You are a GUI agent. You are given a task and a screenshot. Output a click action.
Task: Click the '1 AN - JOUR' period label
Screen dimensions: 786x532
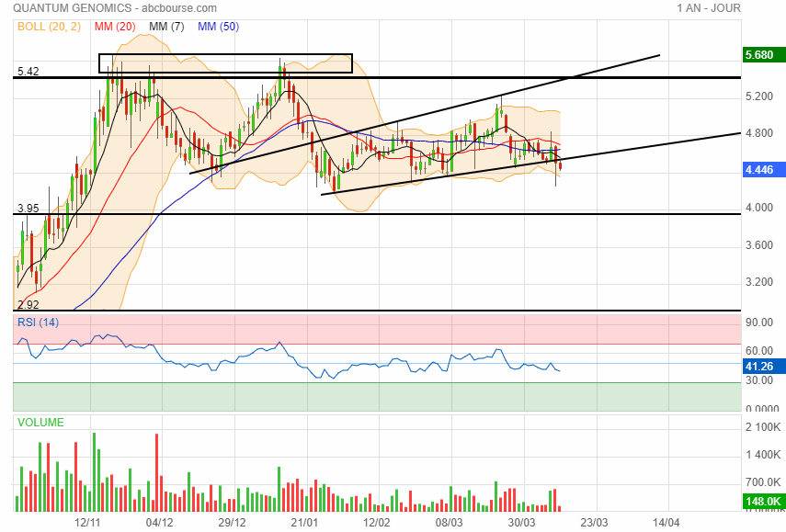point(708,8)
